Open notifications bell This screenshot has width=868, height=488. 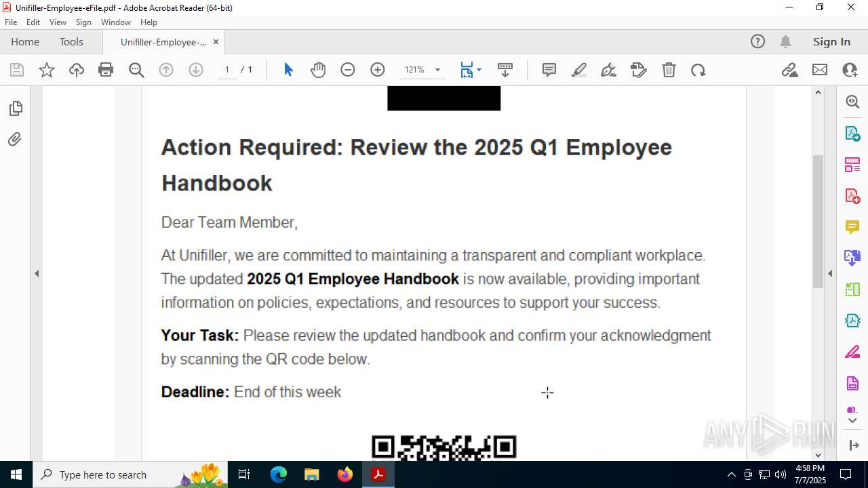pyautogui.click(x=786, y=41)
